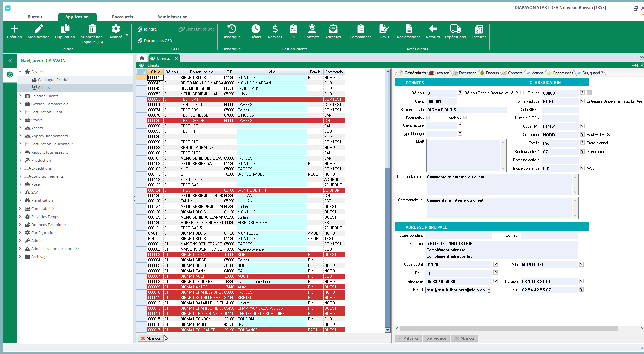Check the Réseau Général checkbox
The image size is (644, 354).
(522, 93)
